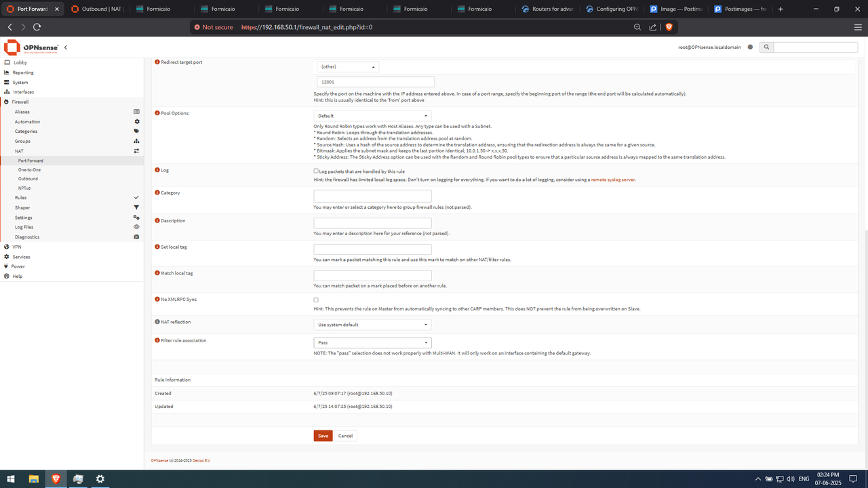This screenshot has width=868, height=488.
Task: Follow the remote syslog server link
Action: 613,180
